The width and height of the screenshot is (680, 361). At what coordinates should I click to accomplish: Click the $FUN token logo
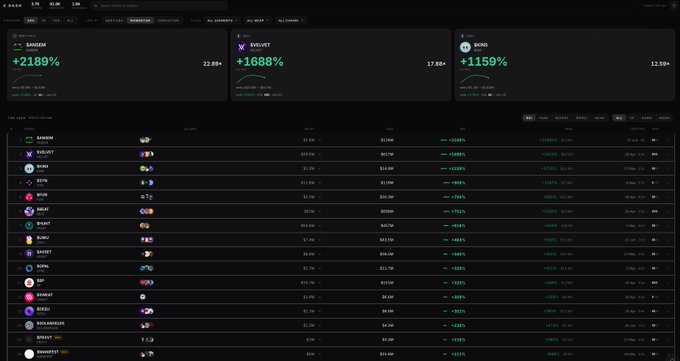(29, 197)
